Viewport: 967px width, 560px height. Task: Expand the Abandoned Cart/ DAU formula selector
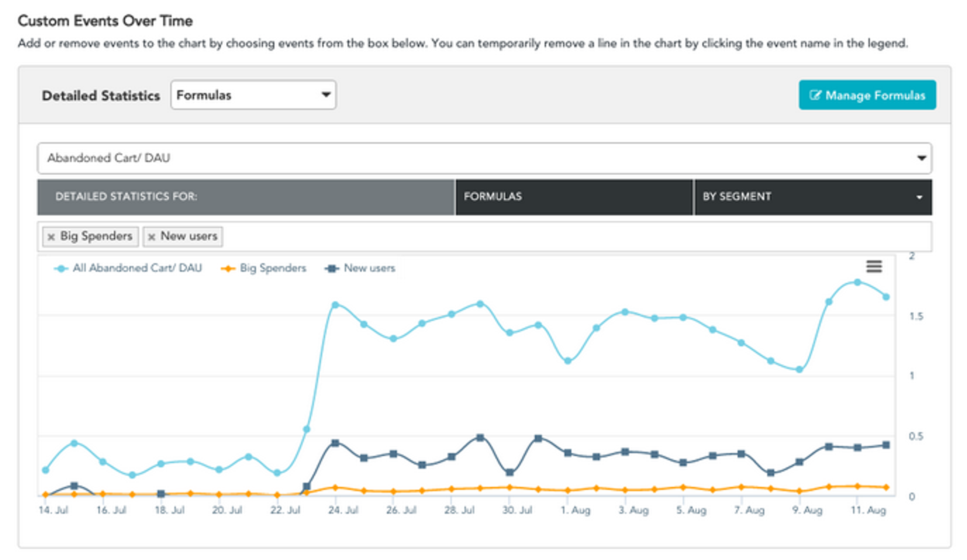(484, 158)
